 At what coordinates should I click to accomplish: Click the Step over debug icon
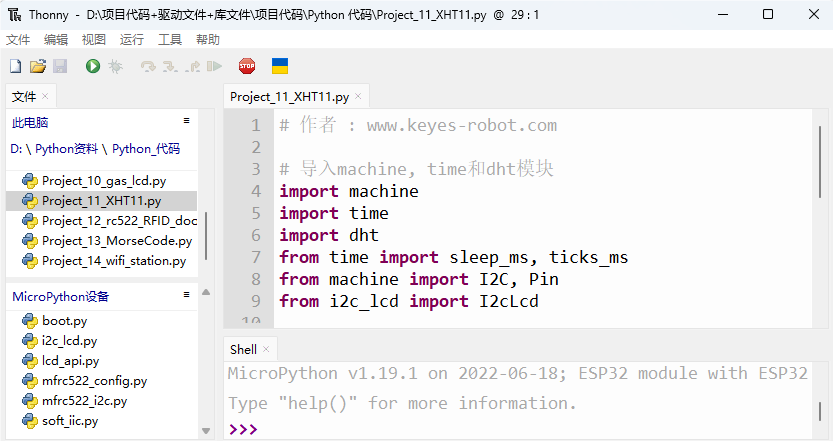[x=148, y=66]
